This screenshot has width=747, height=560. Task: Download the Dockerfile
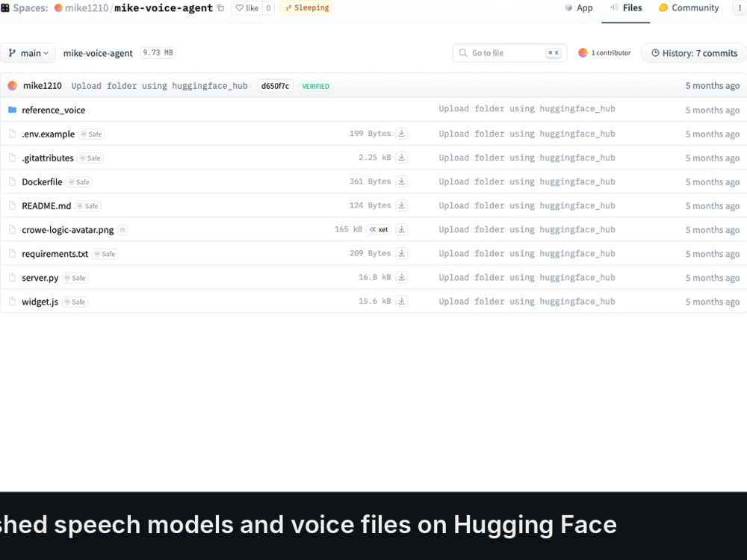402,181
